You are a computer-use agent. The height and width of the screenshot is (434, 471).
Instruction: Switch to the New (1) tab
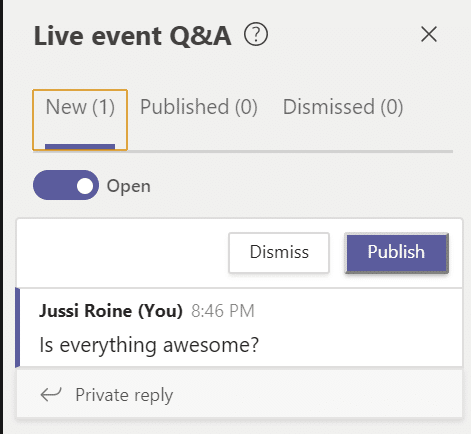[80, 120]
